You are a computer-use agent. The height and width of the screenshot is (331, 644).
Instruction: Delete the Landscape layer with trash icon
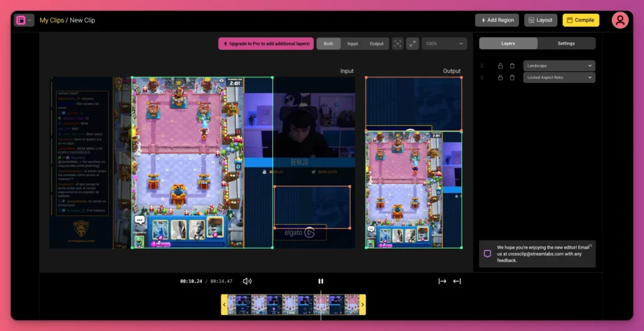click(512, 66)
